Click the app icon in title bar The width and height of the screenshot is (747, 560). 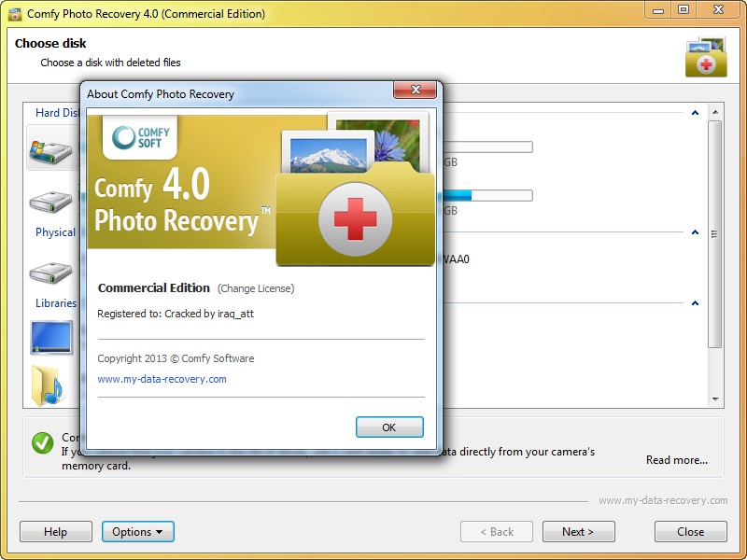click(15, 14)
